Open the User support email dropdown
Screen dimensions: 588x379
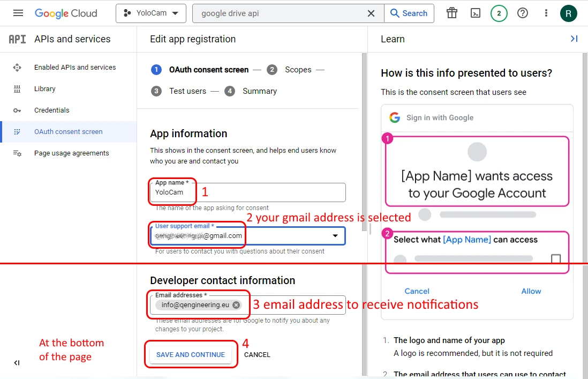point(247,236)
